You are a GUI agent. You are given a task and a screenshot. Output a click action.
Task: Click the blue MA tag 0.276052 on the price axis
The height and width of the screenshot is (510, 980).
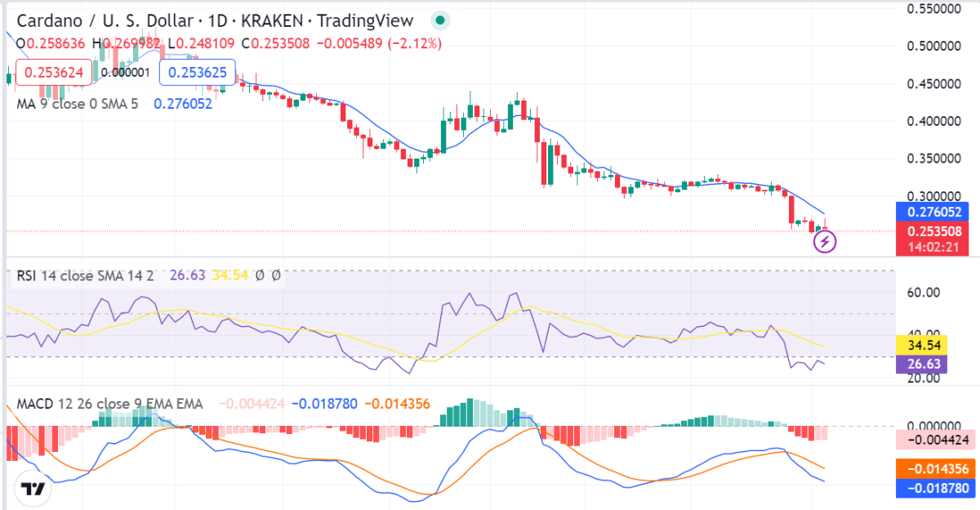932,212
